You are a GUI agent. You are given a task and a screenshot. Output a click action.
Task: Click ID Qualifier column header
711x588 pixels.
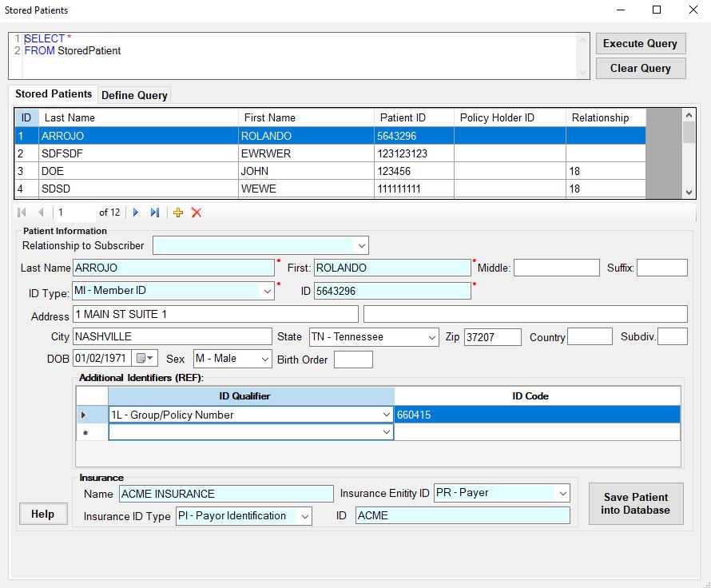click(251, 396)
